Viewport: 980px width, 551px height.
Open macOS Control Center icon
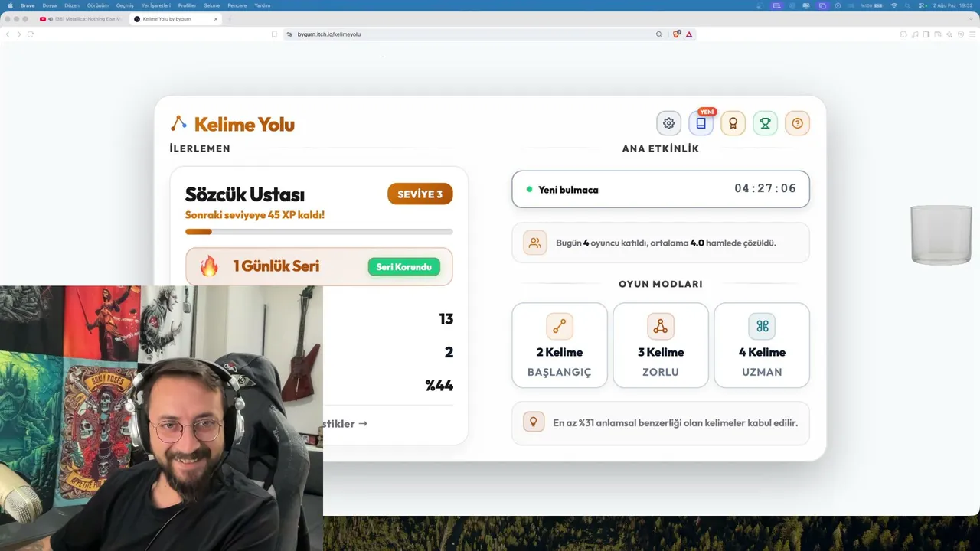pos(923,5)
